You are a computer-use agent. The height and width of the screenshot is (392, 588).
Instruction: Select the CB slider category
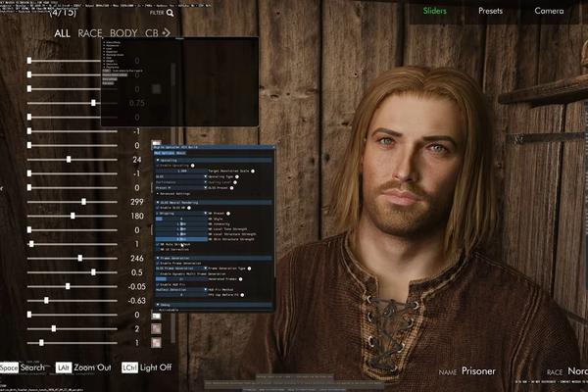pyautogui.click(x=152, y=33)
